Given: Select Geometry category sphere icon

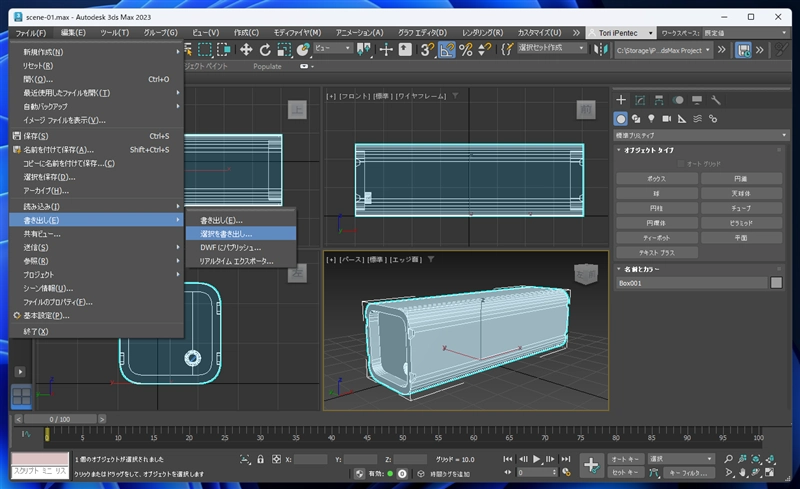Looking at the screenshot, I should (x=620, y=119).
